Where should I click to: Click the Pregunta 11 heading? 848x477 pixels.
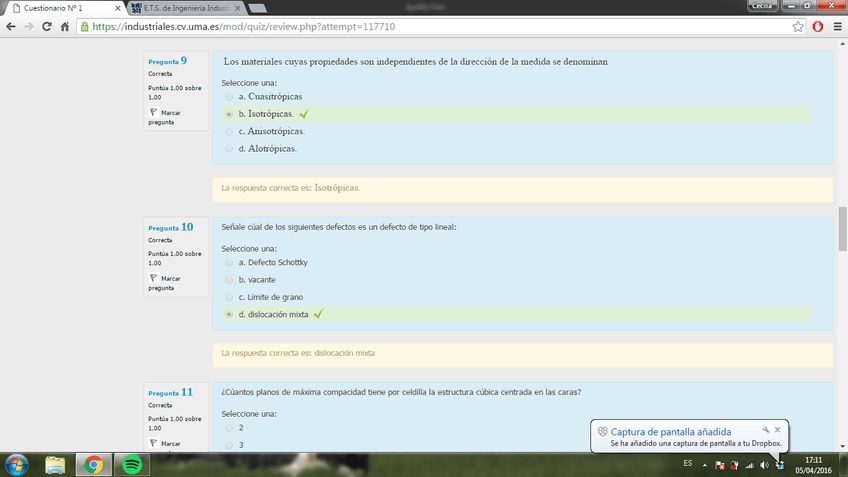pos(170,392)
